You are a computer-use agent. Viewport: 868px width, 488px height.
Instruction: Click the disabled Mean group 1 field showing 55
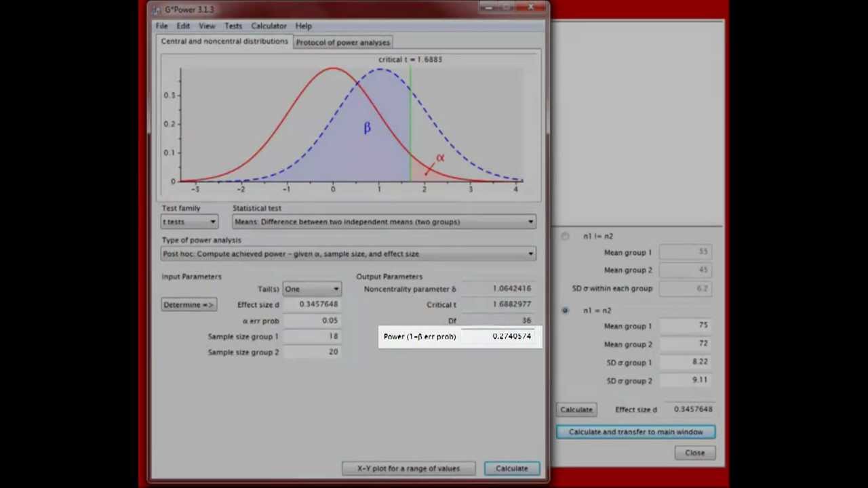point(685,252)
